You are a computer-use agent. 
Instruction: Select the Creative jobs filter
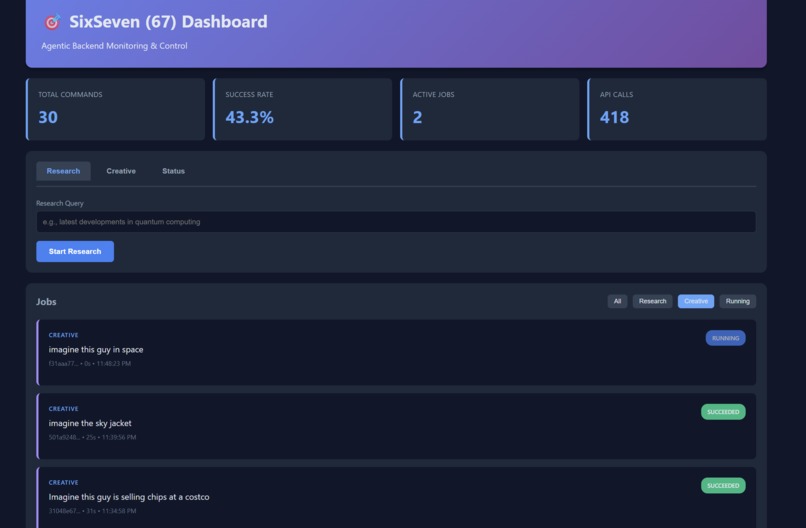(695, 301)
